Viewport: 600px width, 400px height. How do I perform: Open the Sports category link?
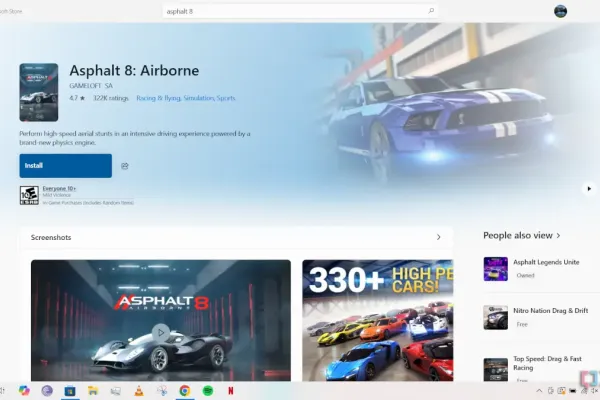click(226, 98)
